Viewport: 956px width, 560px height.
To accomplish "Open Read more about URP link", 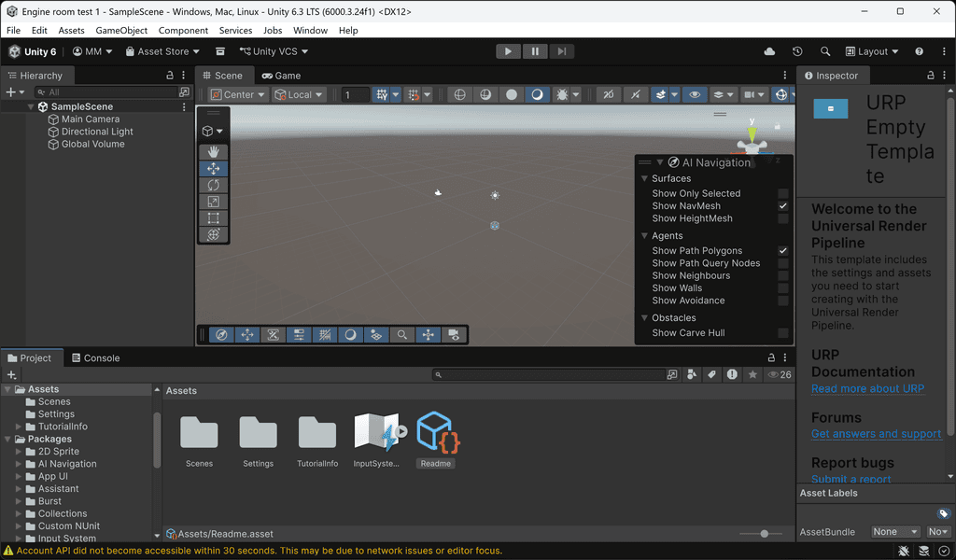I will tap(867, 388).
